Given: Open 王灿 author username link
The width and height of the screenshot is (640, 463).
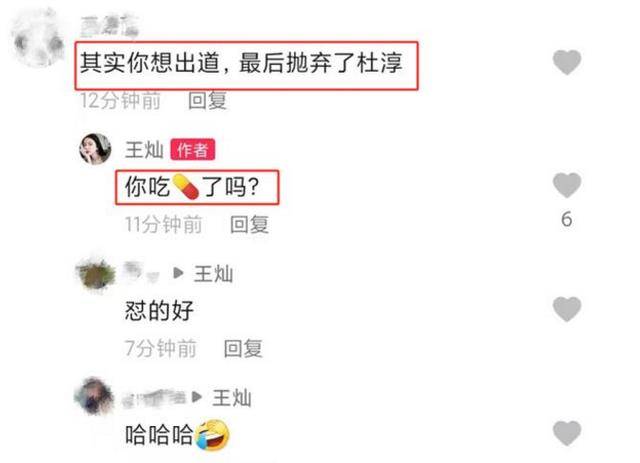Looking at the screenshot, I should (x=144, y=149).
